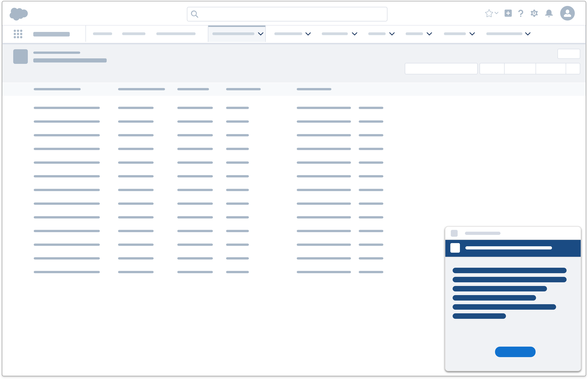Expand the rightmost navigation item chevron

(527, 34)
